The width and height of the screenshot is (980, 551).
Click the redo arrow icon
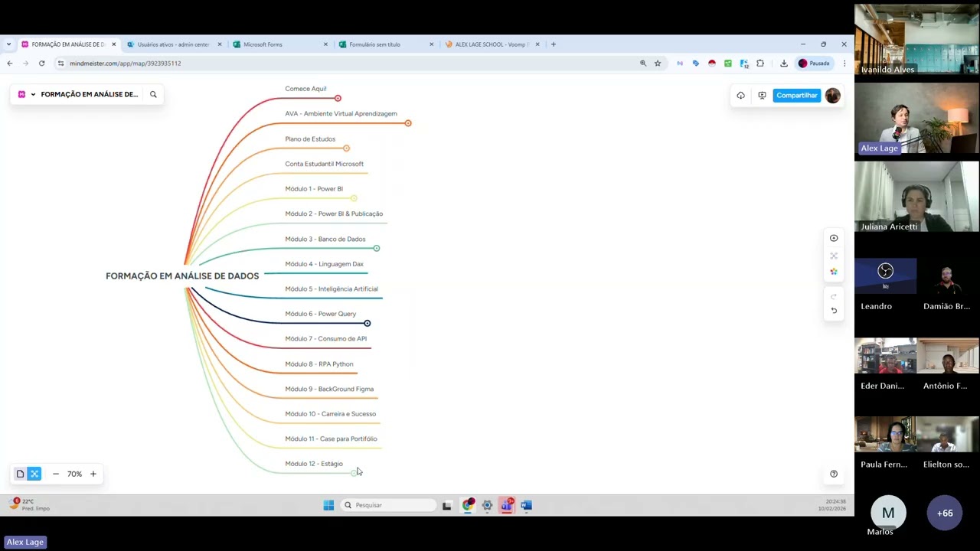click(x=834, y=296)
